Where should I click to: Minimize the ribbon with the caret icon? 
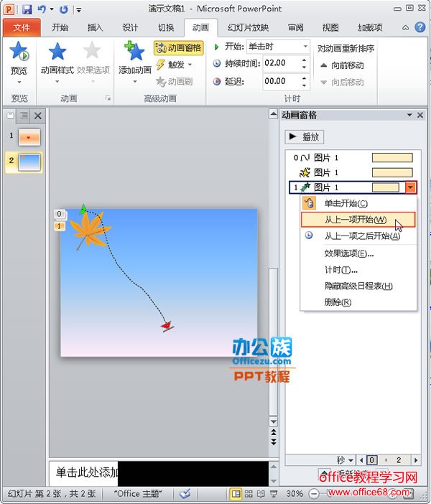pyautogui.click(x=405, y=28)
